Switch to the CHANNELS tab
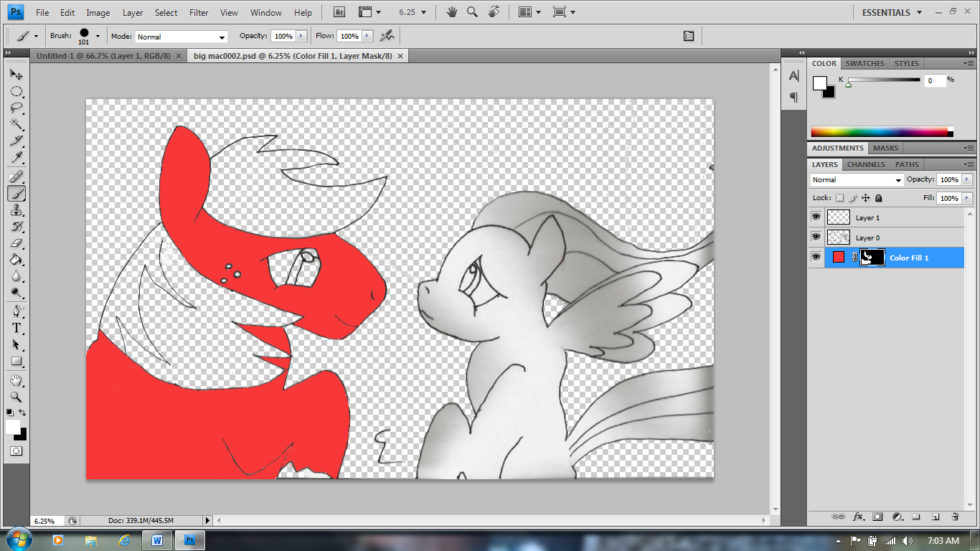 click(866, 164)
